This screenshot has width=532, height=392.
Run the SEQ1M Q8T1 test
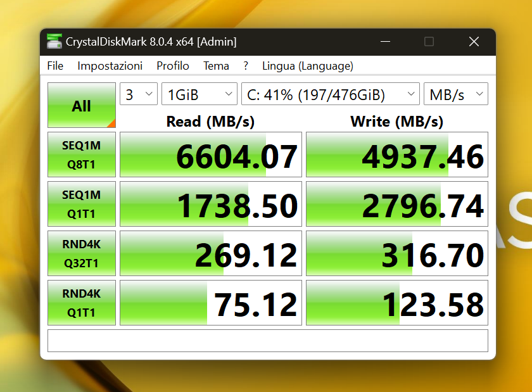click(x=82, y=155)
